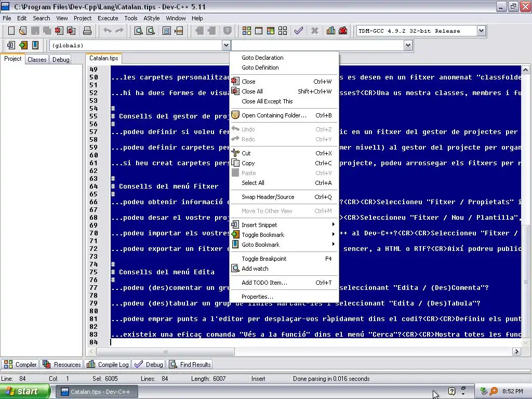Select Close All in the context menu
Image resolution: width=532 pixels, height=399 pixels.
pyautogui.click(x=284, y=91)
